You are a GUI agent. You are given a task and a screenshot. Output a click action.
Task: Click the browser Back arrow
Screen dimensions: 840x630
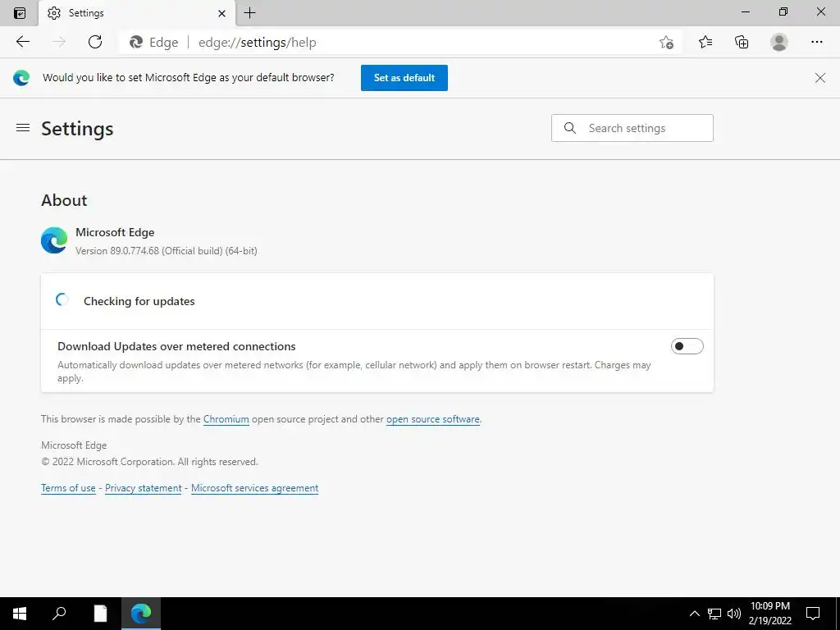[22, 42]
